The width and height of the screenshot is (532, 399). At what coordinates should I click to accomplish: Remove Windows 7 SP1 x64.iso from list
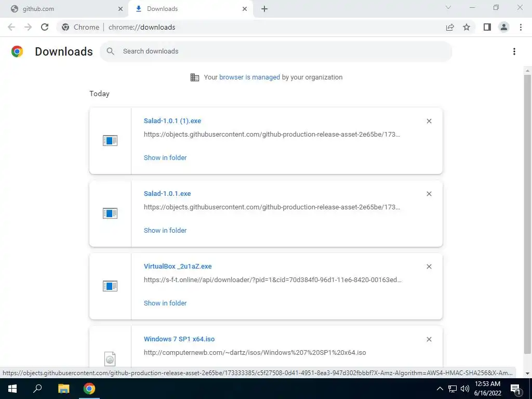(429, 339)
